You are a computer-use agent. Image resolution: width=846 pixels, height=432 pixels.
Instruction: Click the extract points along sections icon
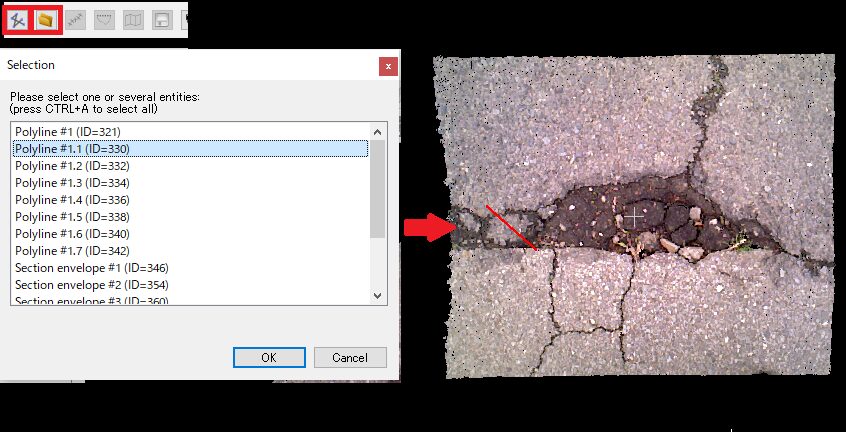(104, 19)
